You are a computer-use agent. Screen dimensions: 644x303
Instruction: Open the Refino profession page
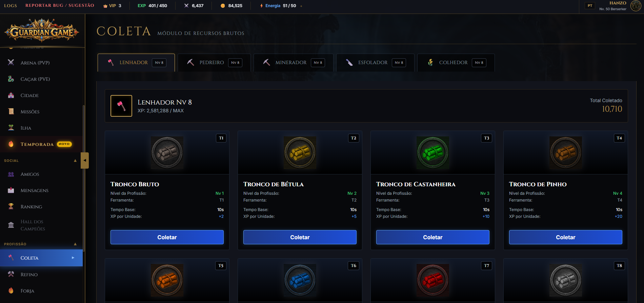tap(41, 274)
